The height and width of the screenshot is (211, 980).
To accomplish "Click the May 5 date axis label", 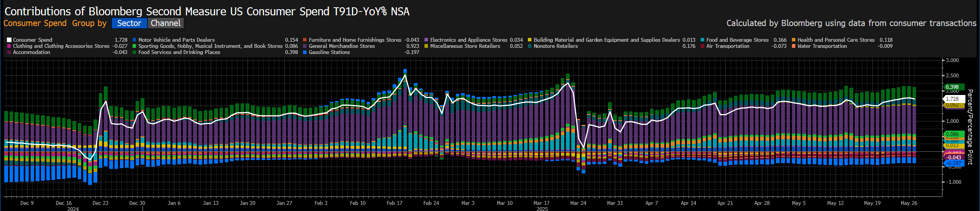I will coord(799,203).
